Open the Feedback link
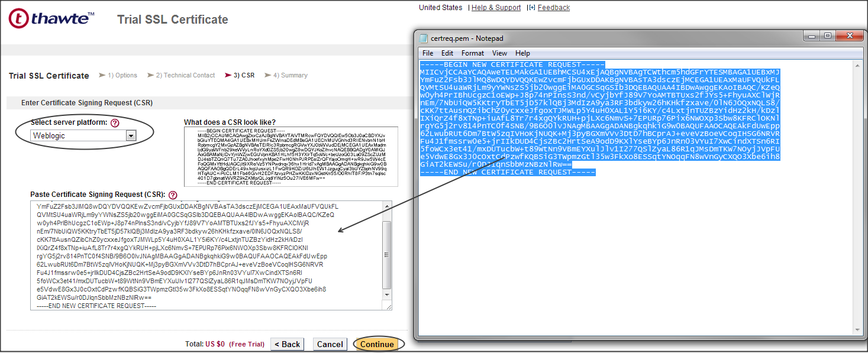The image size is (868, 353). tap(554, 8)
